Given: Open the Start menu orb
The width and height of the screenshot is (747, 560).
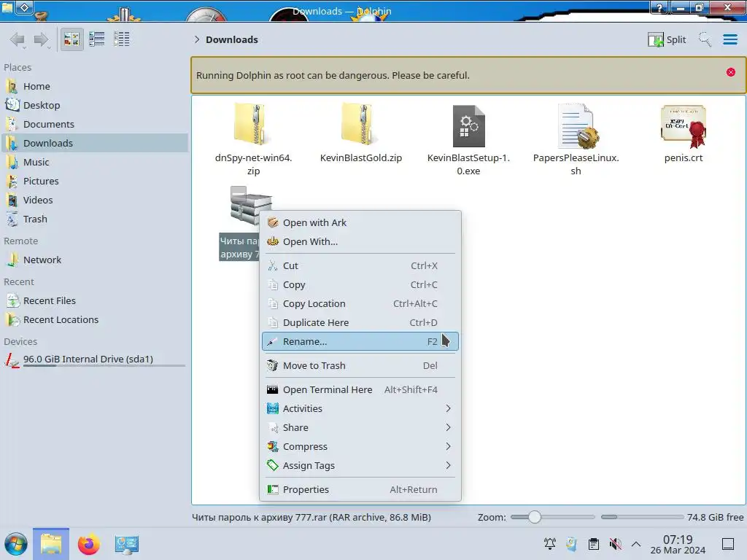Looking at the screenshot, I should [16, 544].
